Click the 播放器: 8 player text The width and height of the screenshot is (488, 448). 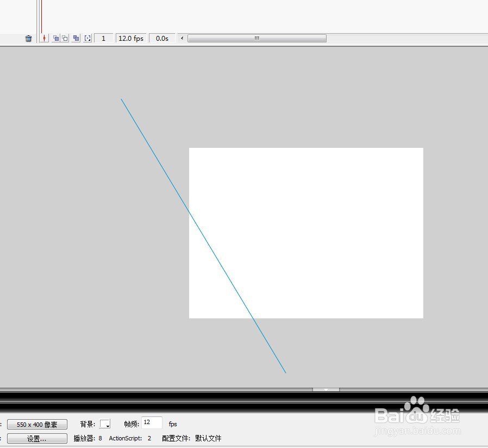88,438
